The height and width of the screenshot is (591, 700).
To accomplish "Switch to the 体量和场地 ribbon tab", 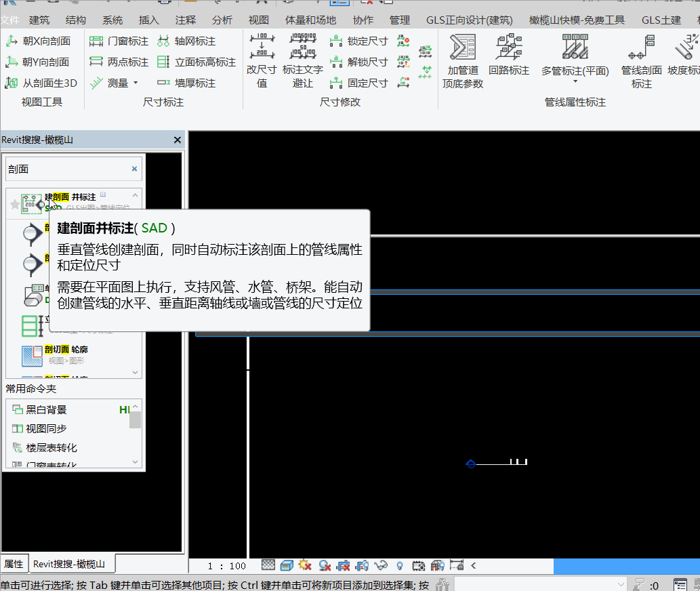I will 310,20.
